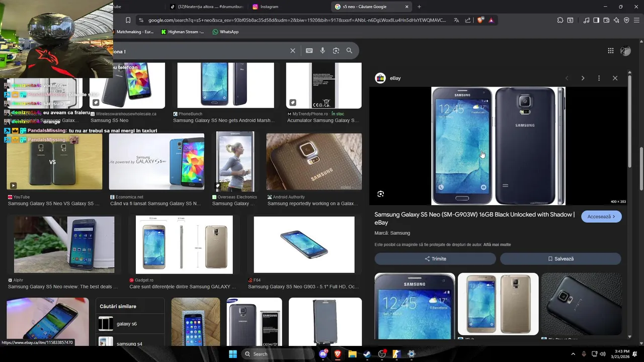644x362 pixels.
Task: Open the WhatsApp bookmark
Action: tap(225, 32)
